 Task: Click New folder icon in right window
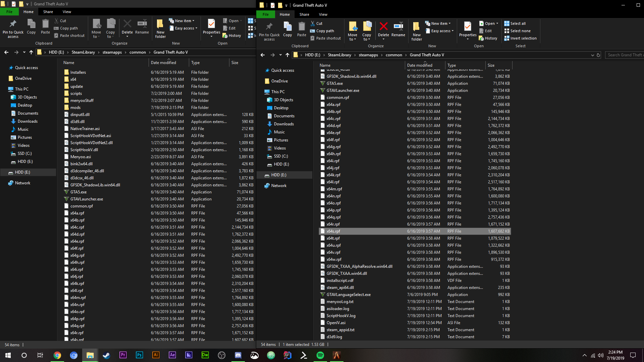[417, 31]
